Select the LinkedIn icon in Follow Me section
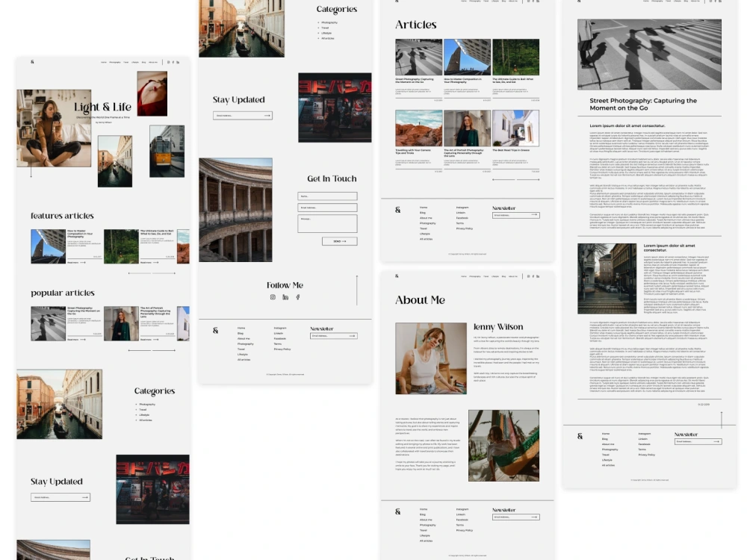747x560 pixels. point(285,297)
